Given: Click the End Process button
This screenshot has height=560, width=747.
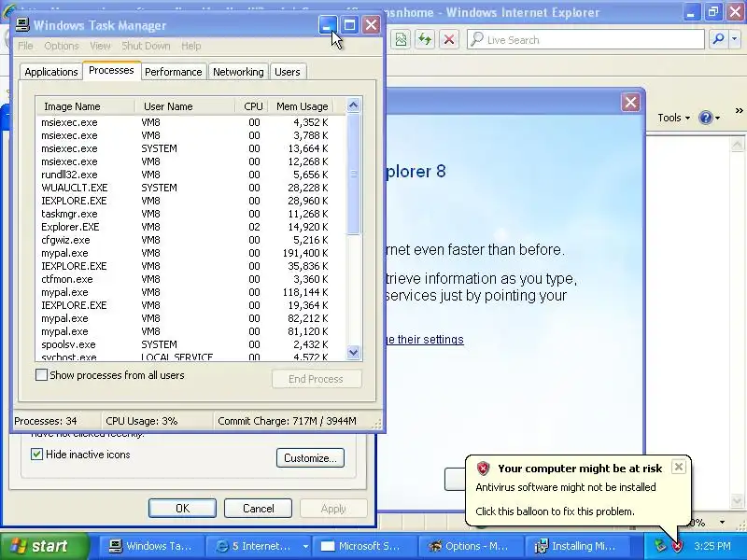Looking at the screenshot, I should tap(317, 379).
